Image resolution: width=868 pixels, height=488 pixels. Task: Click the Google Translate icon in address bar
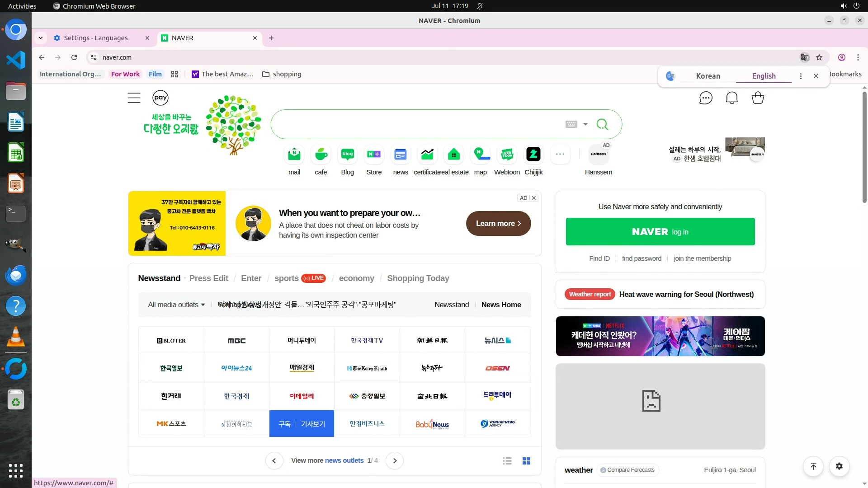pyautogui.click(x=804, y=57)
